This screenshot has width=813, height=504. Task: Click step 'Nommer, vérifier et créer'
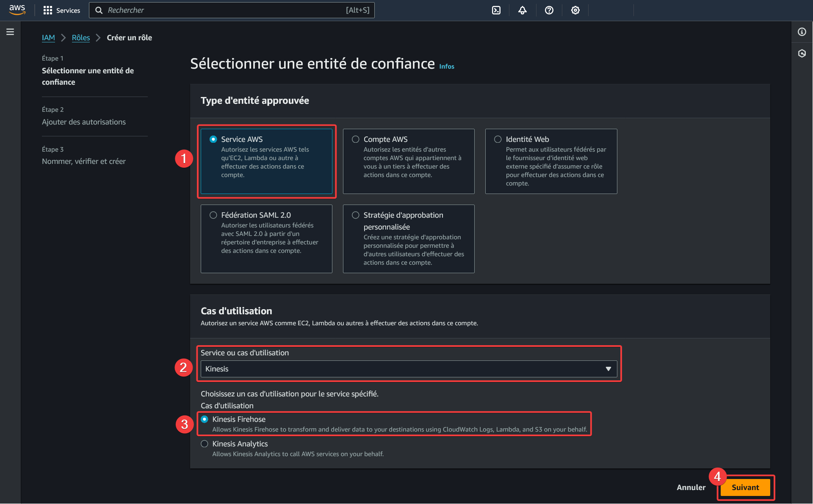[x=84, y=161]
